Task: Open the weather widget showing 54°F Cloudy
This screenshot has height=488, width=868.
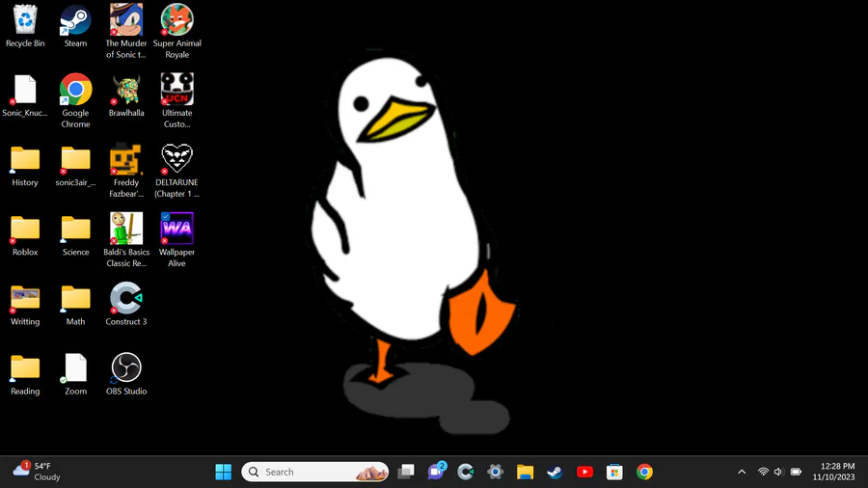Action: [x=37, y=472]
